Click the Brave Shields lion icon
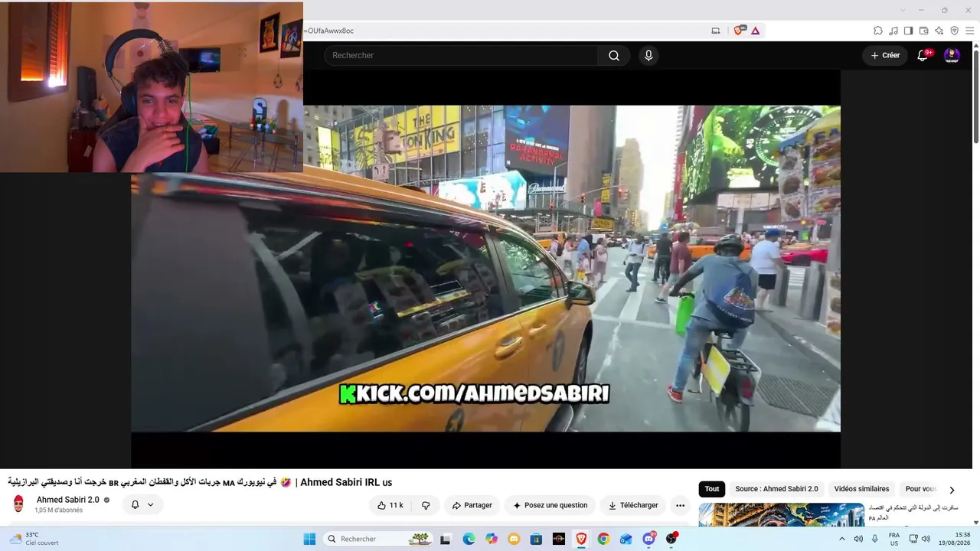 point(739,31)
